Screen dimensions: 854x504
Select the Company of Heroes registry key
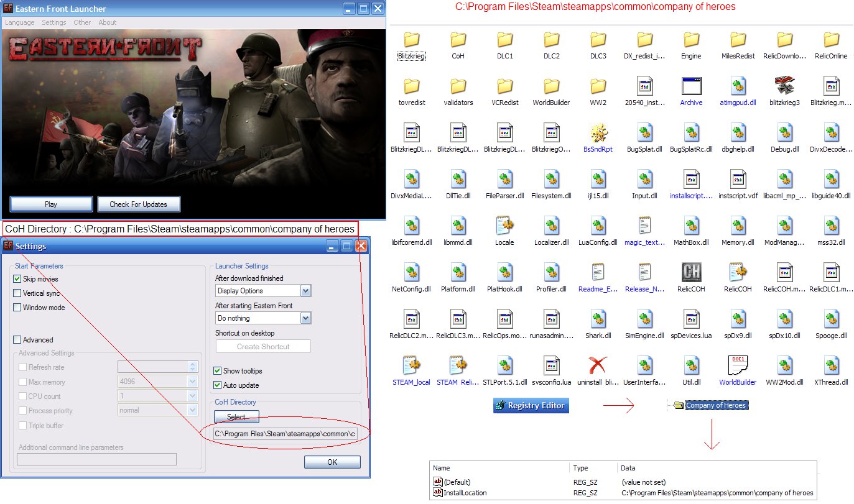pyautogui.click(x=716, y=405)
